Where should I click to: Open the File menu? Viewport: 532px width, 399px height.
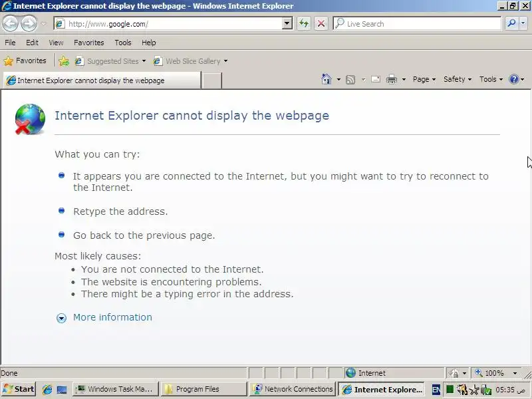[x=10, y=43]
